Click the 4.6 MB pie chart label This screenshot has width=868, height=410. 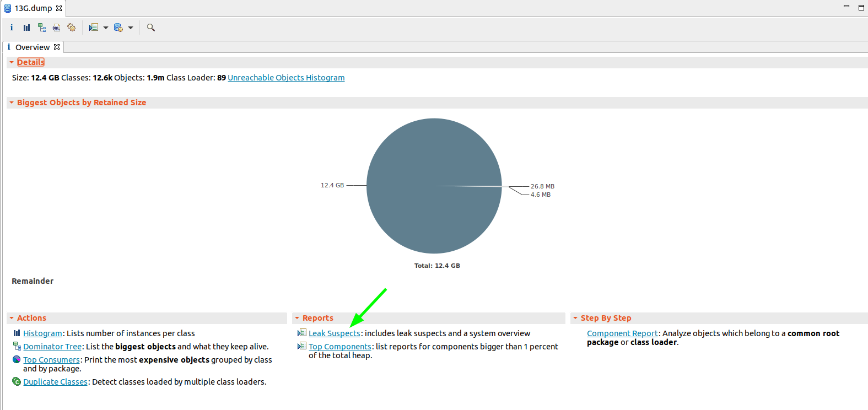click(541, 195)
